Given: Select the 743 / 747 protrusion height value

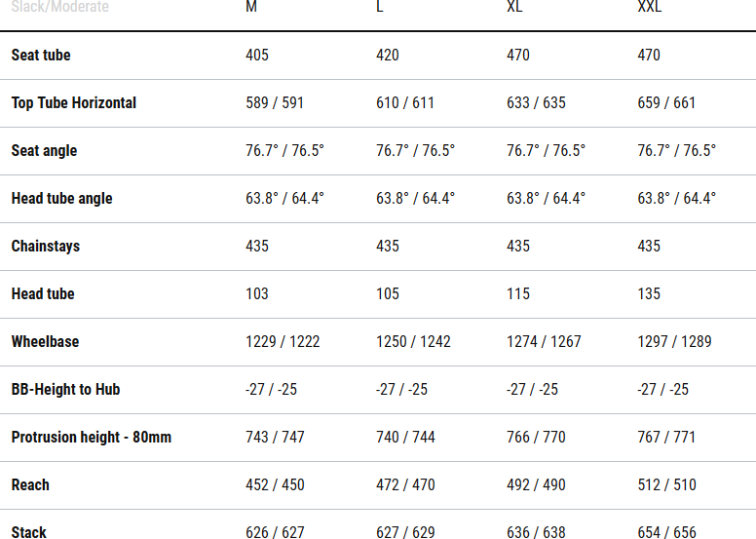Looking at the screenshot, I should [275, 437].
